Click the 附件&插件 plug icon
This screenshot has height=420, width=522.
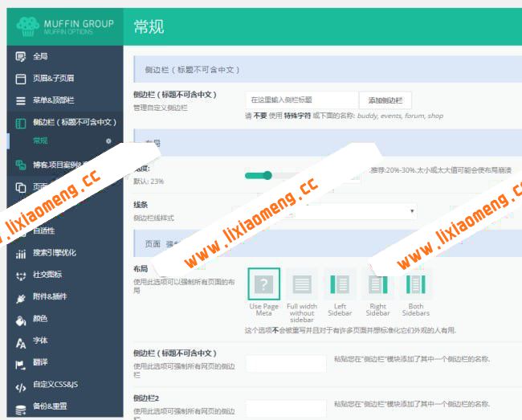[x=21, y=298]
